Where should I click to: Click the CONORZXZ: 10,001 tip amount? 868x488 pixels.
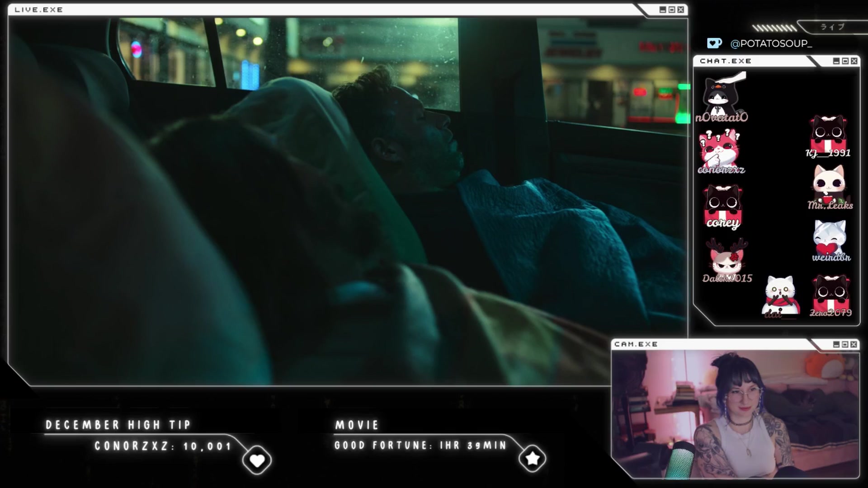163,446
